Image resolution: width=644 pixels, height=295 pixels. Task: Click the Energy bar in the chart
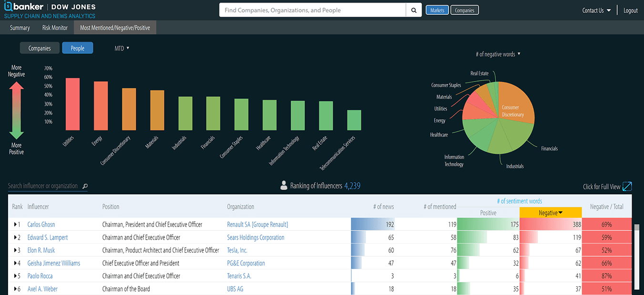click(x=101, y=106)
